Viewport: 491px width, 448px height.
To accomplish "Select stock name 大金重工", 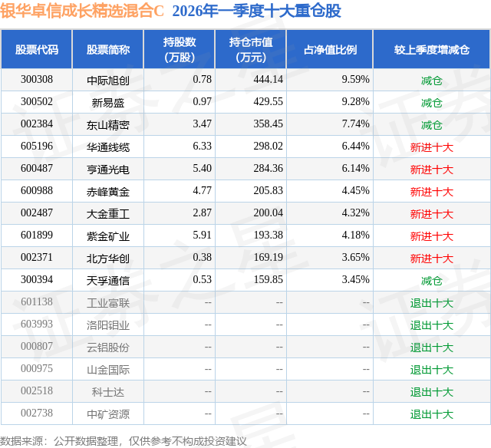I will point(108,214).
